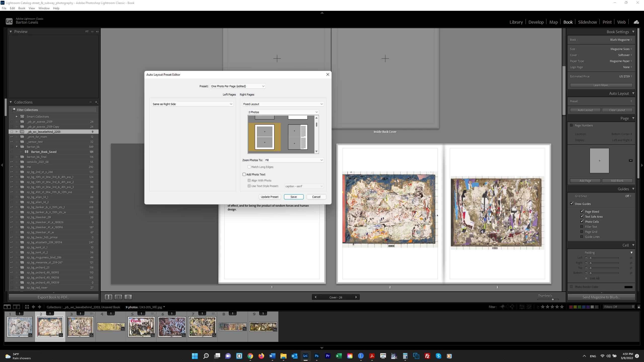
Task: Open the Preset dropdown in the editor
Action: point(238,86)
